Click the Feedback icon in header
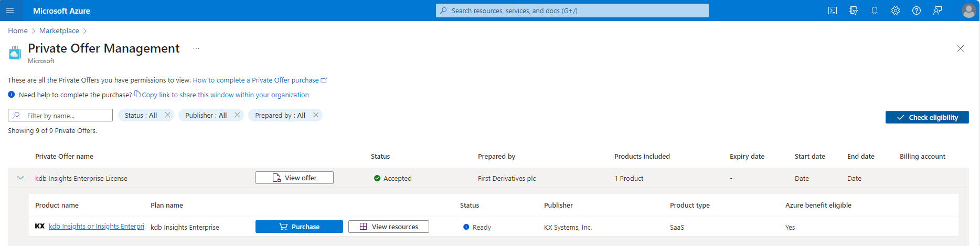The height and width of the screenshot is (246, 980). [938, 11]
